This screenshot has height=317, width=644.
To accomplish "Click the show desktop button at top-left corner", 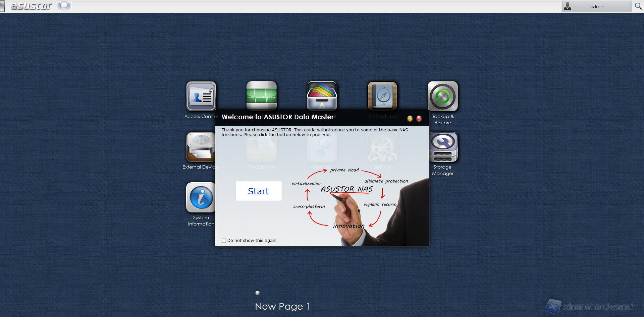I will (2, 6).
